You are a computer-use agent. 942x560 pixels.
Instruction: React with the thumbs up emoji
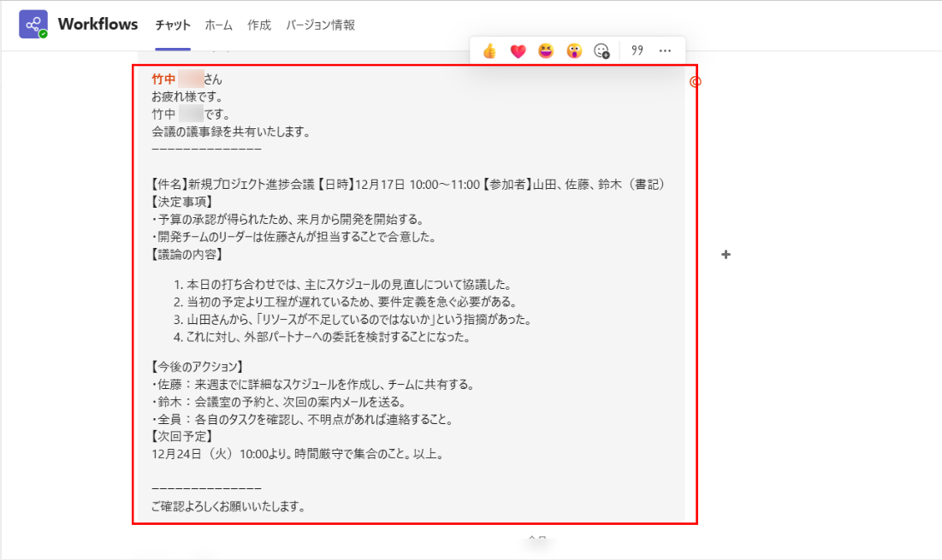pos(489,51)
